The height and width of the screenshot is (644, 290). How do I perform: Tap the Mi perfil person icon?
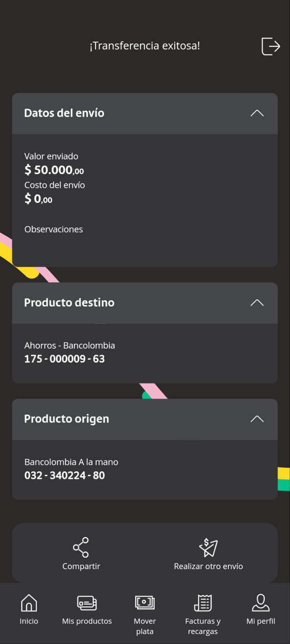[x=261, y=603]
